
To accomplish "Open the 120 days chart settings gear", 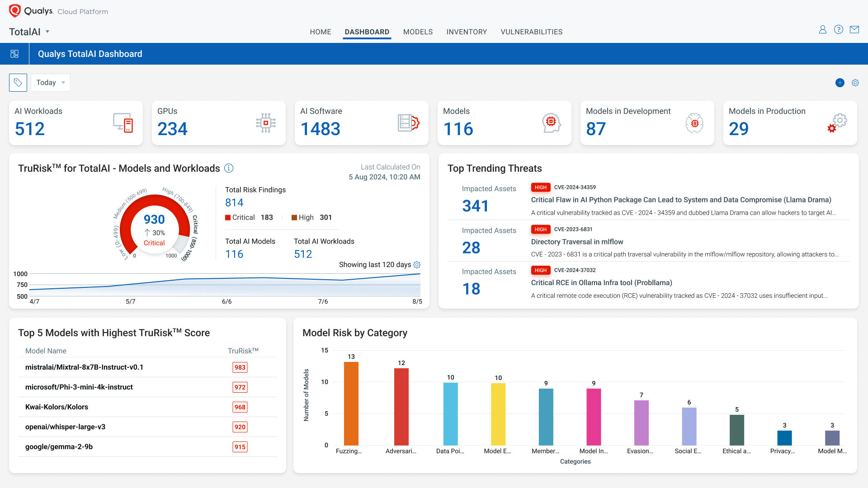I will (x=417, y=265).
